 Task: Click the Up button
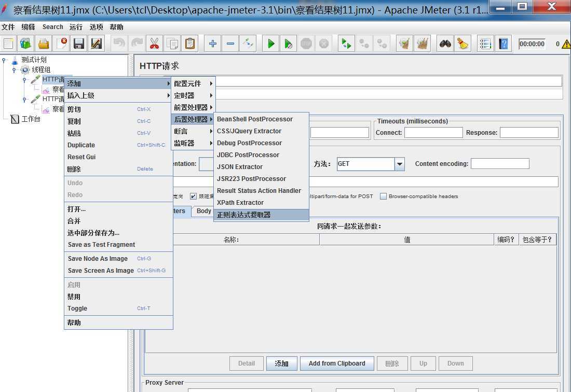[x=423, y=363]
